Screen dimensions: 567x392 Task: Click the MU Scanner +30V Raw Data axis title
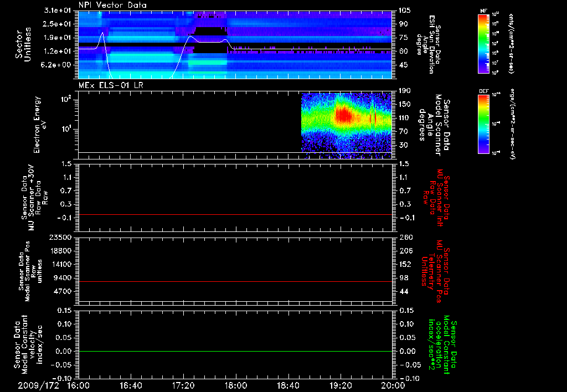pyautogui.click(x=34, y=198)
